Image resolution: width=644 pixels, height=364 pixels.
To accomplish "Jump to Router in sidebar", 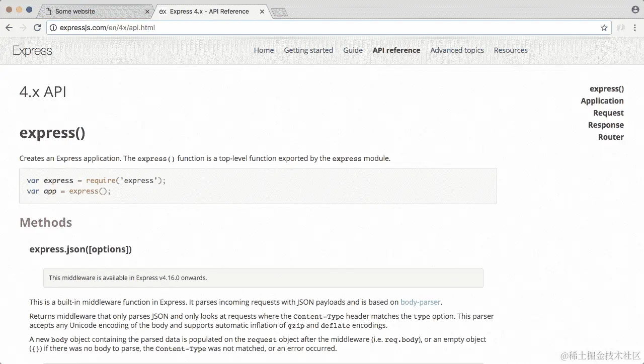I will coord(611,137).
